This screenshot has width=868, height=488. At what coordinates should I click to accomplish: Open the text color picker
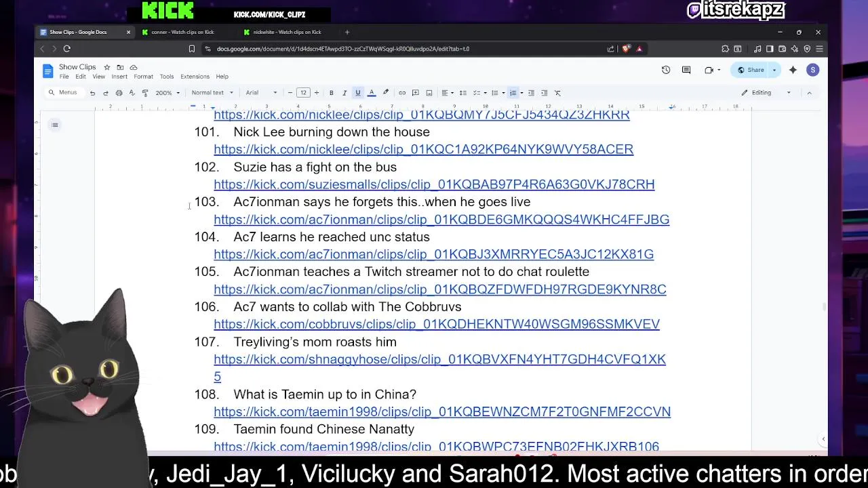pos(372,93)
